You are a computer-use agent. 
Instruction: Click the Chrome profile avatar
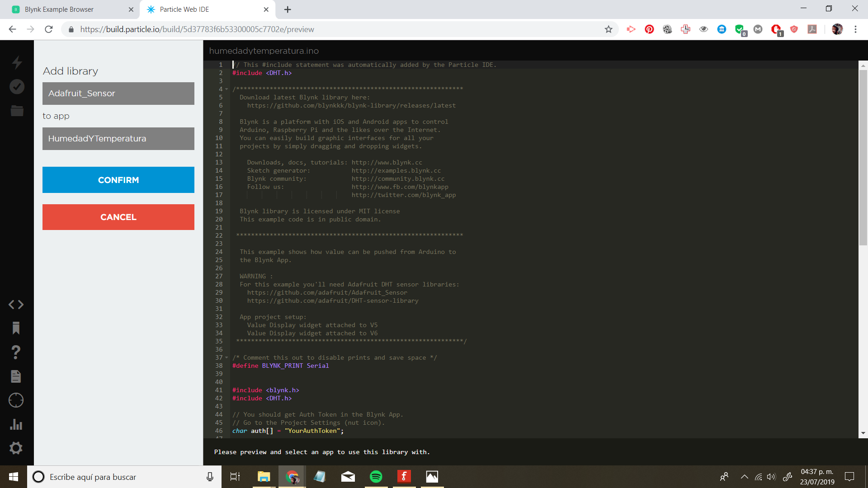(837, 29)
